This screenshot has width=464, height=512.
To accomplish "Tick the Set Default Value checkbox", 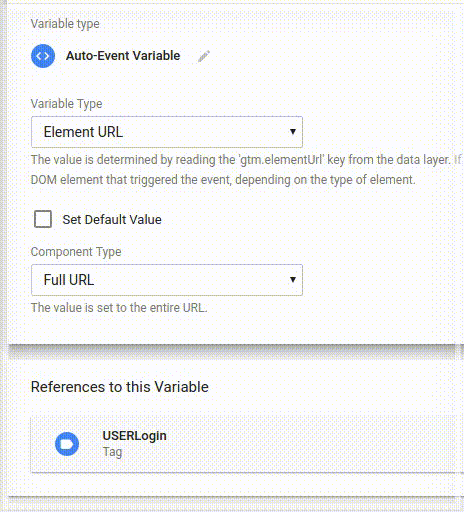I will (43, 219).
